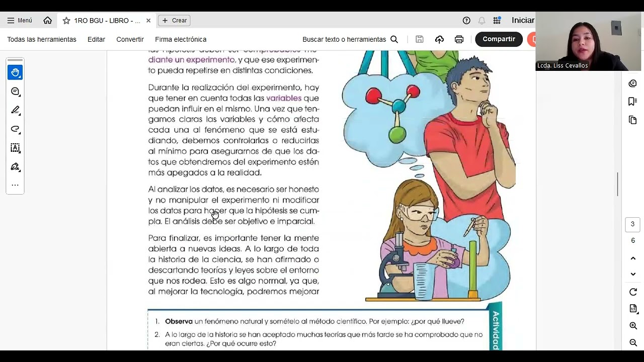
Task: Click the save floppy disk icon
Action: (420, 39)
